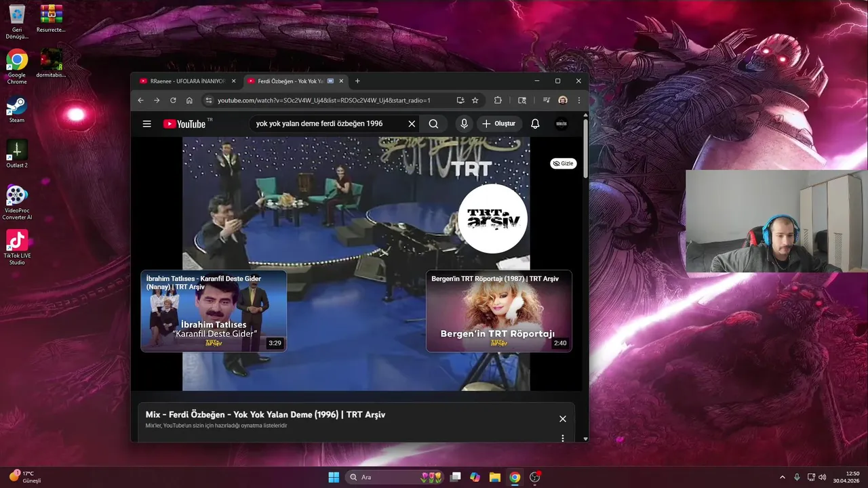Hide end screen cards with Gizle
868x488 pixels.
pyautogui.click(x=563, y=163)
